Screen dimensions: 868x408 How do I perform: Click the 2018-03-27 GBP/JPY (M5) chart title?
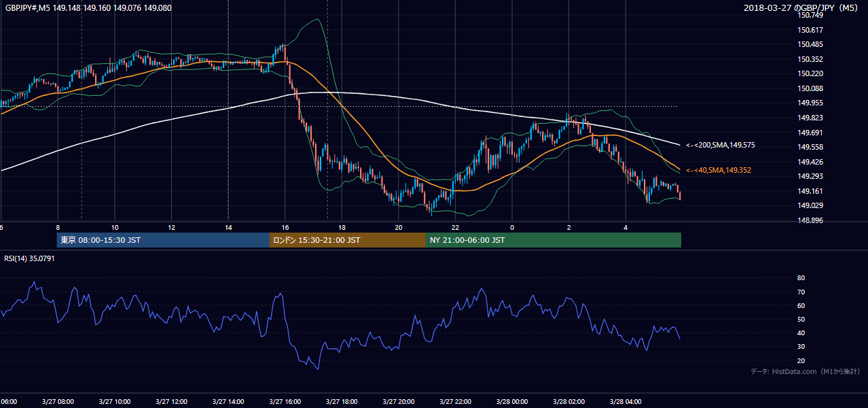tap(802, 7)
